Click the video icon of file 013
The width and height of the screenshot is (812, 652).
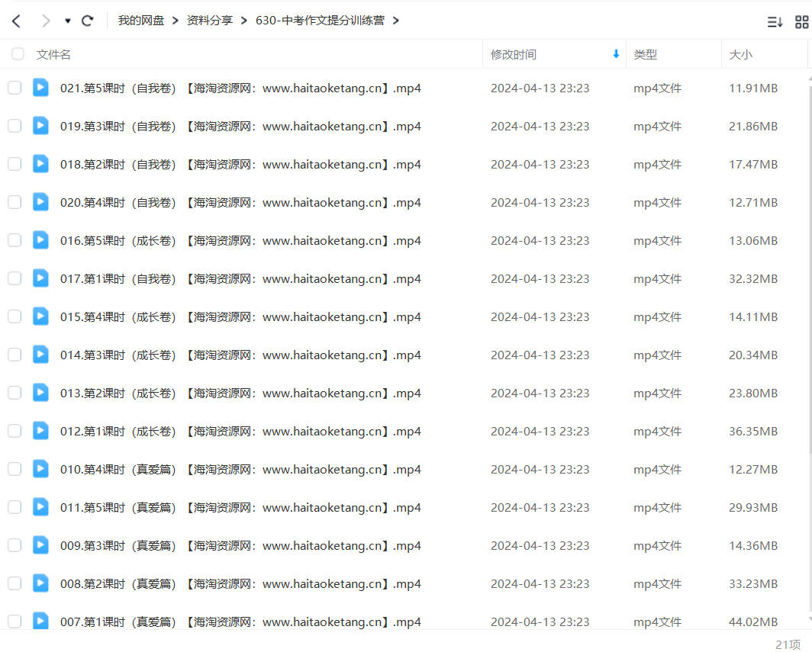(40, 393)
